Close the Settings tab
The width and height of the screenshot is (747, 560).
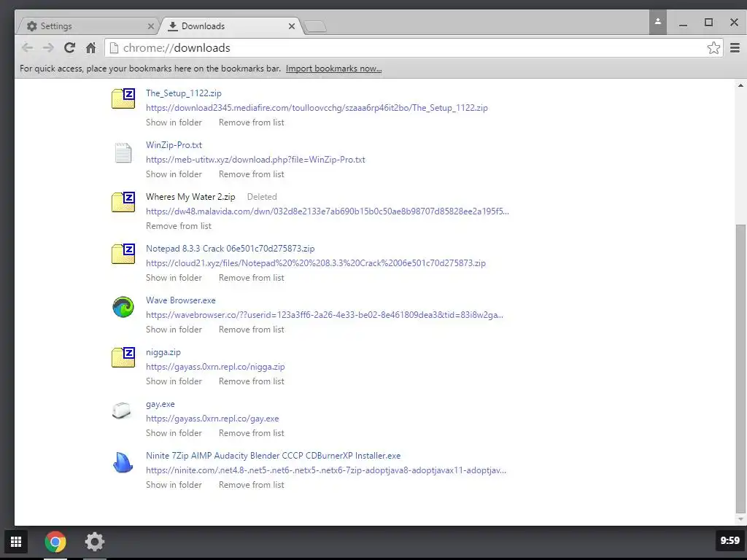pyautogui.click(x=151, y=26)
